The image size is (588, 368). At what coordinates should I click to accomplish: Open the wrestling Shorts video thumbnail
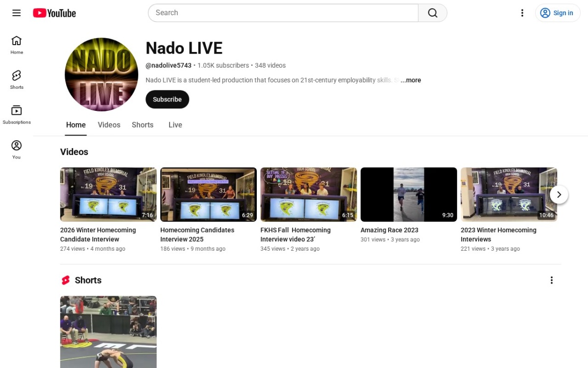click(108, 332)
